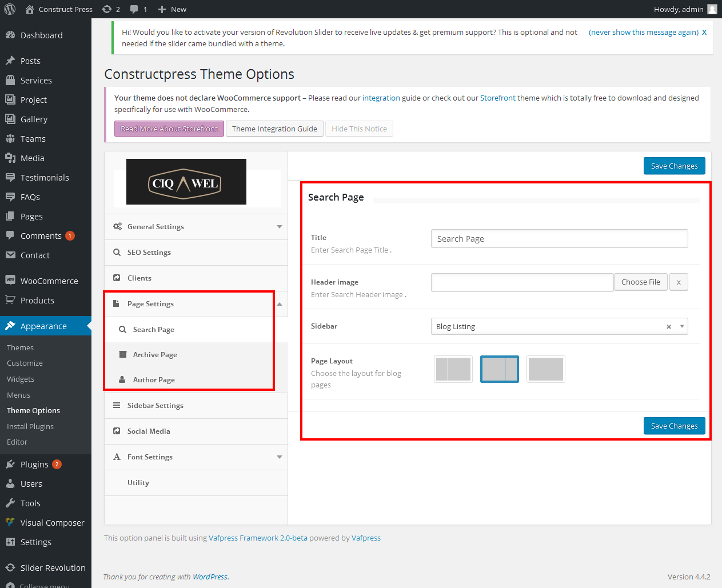The height and width of the screenshot is (588, 722).
Task: Click the Slider Revolution refresh icon
Action: (10, 567)
